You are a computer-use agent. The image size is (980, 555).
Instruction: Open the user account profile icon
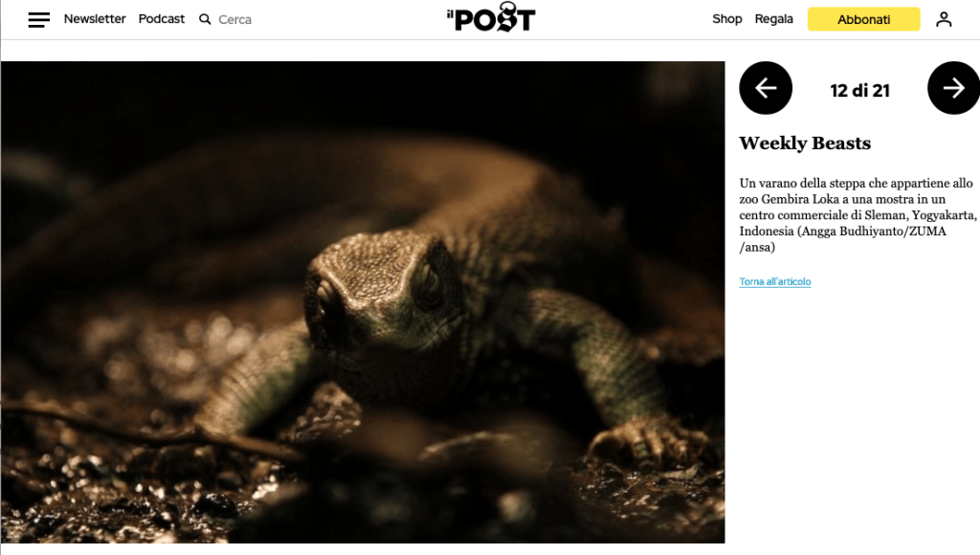944,19
